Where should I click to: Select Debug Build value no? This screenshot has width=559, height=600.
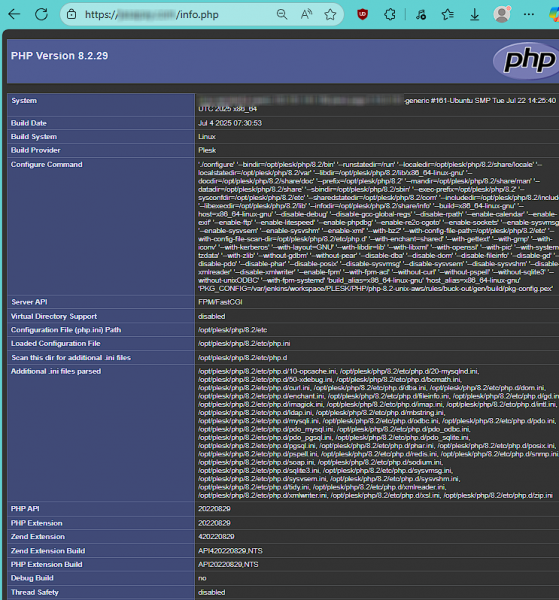click(x=202, y=578)
